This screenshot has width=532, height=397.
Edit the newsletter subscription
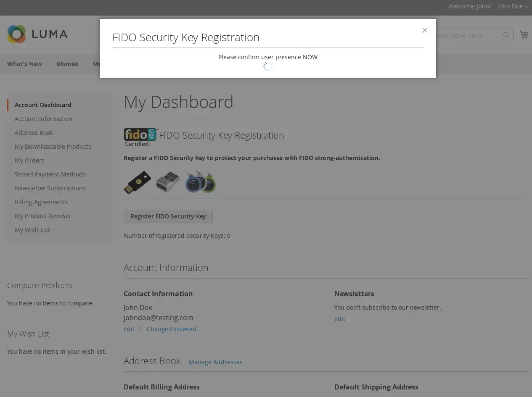click(x=339, y=319)
